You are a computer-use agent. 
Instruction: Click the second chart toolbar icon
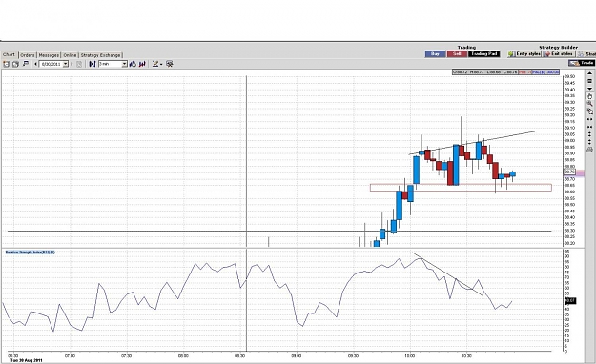(x=15, y=64)
